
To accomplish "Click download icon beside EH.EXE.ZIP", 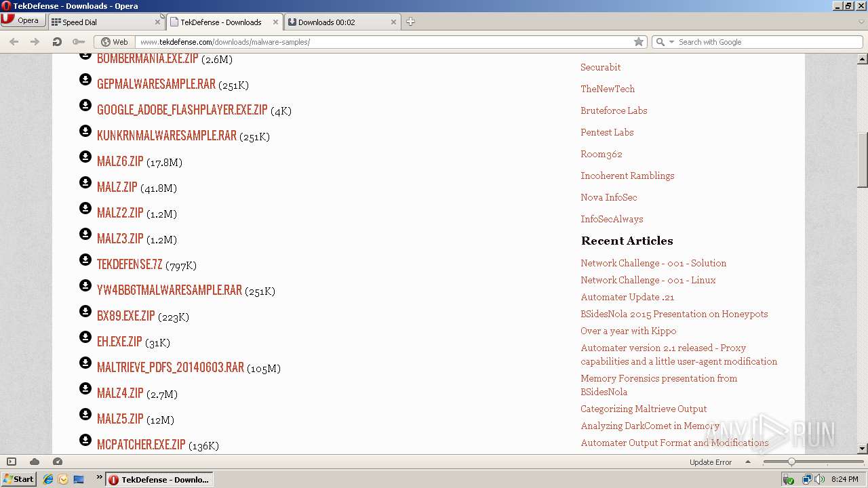I will pos(85,337).
